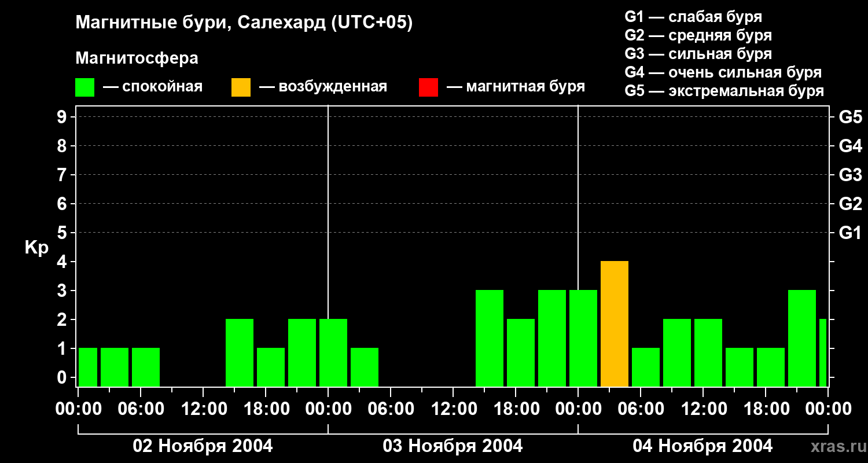Click the red "магнитная буря" legend swatch
Screen dimensions: 868x463
pos(429,87)
